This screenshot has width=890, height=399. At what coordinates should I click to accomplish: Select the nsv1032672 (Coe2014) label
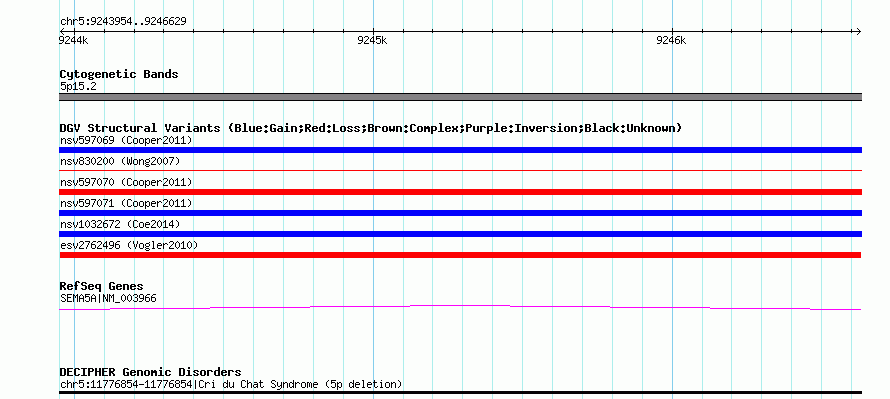coord(120,224)
